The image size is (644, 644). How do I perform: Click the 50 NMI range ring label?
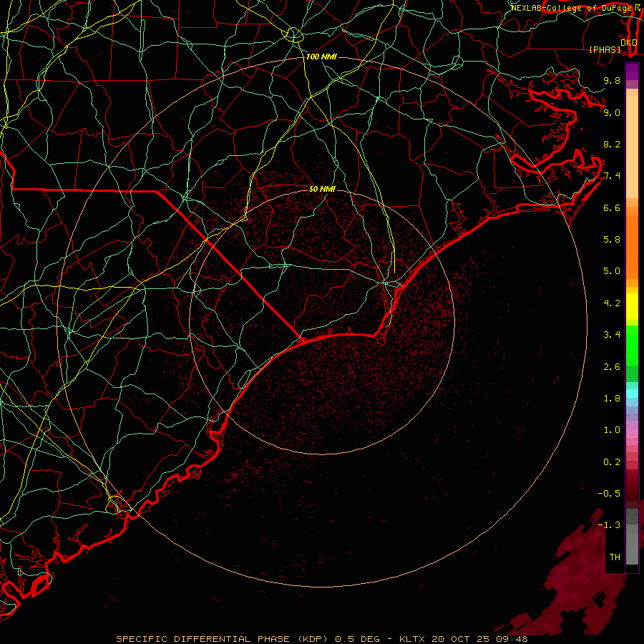point(322,189)
